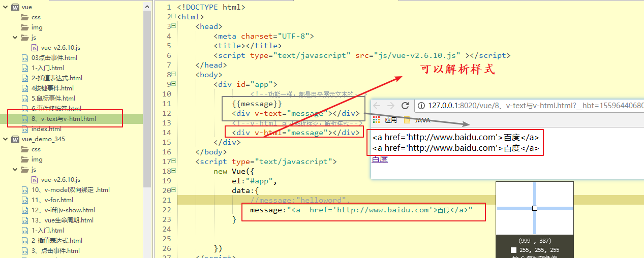Fold the data object on line 20
The width and height of the screenshot is (644, 258).
point(173,190)
